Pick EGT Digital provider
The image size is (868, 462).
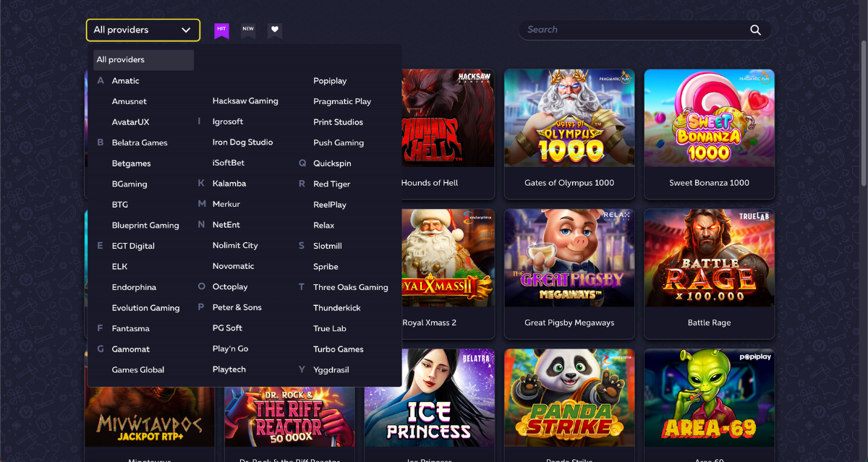(x=133, y=246)
